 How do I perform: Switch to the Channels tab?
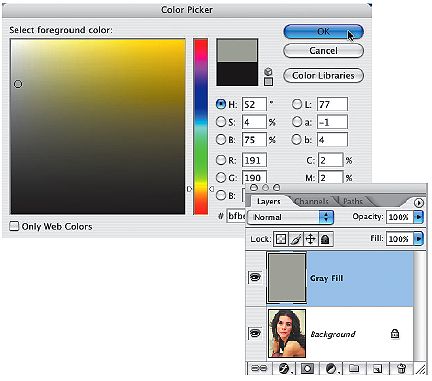311,202
